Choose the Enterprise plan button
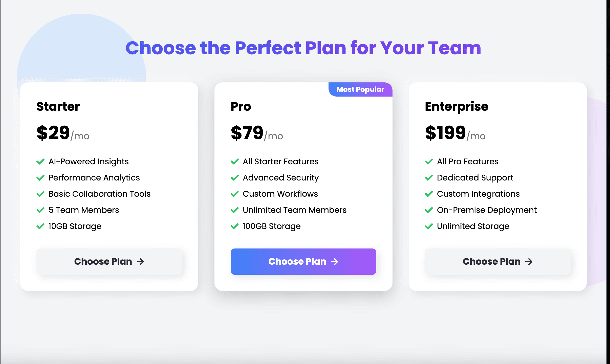Viewport: 610px width, 364px height. click(497, 262)
